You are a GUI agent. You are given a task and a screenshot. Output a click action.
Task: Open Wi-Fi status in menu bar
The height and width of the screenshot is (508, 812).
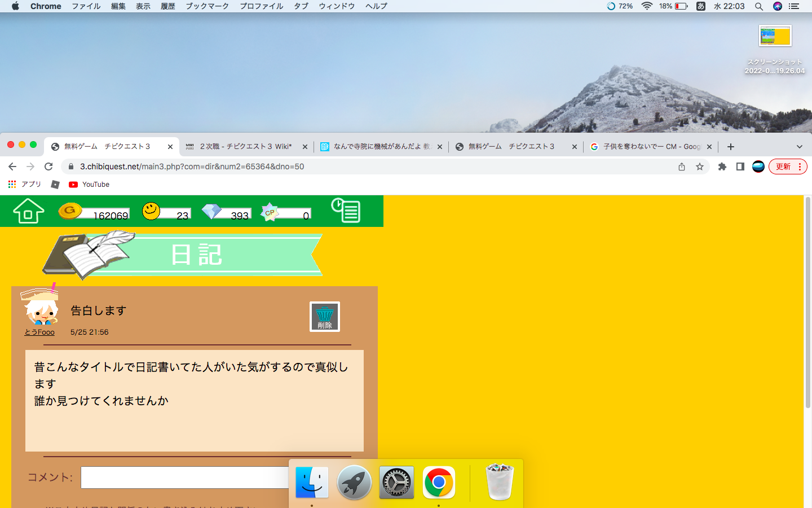pos(647,6)
